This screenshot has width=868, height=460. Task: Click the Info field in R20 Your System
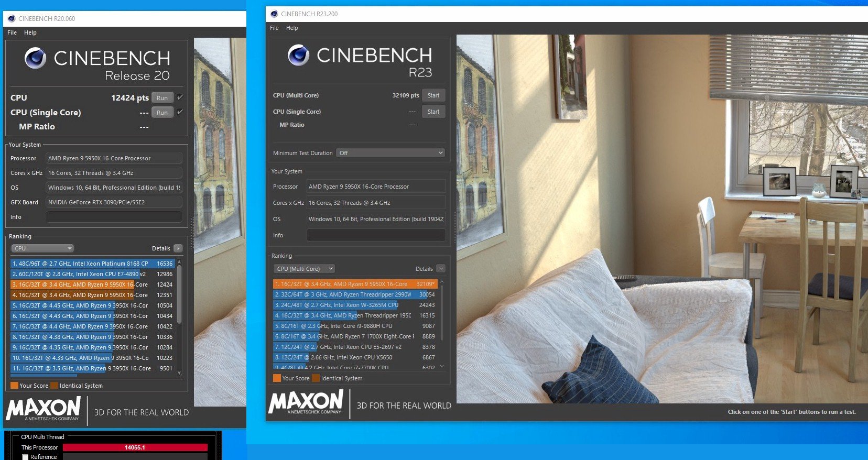coord(114,217)
